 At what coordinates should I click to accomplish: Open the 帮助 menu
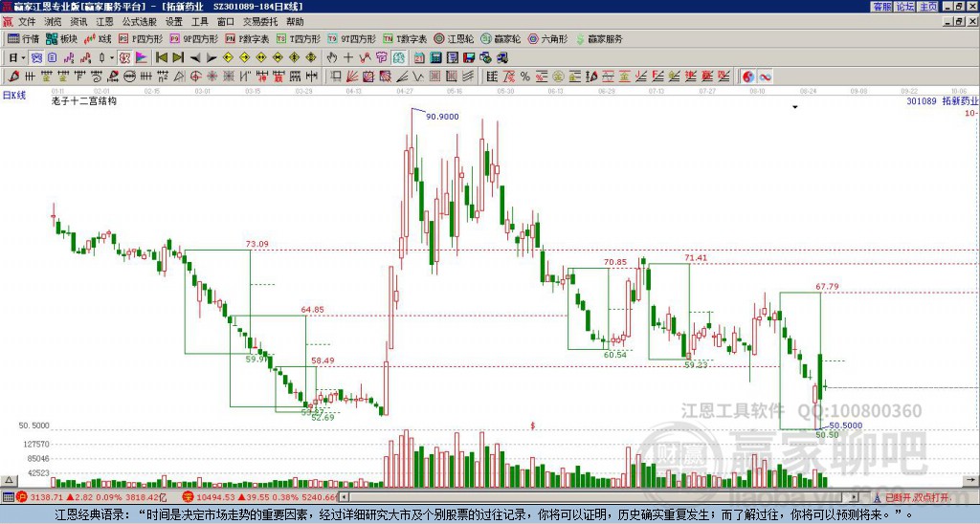(x=295, y=22)
